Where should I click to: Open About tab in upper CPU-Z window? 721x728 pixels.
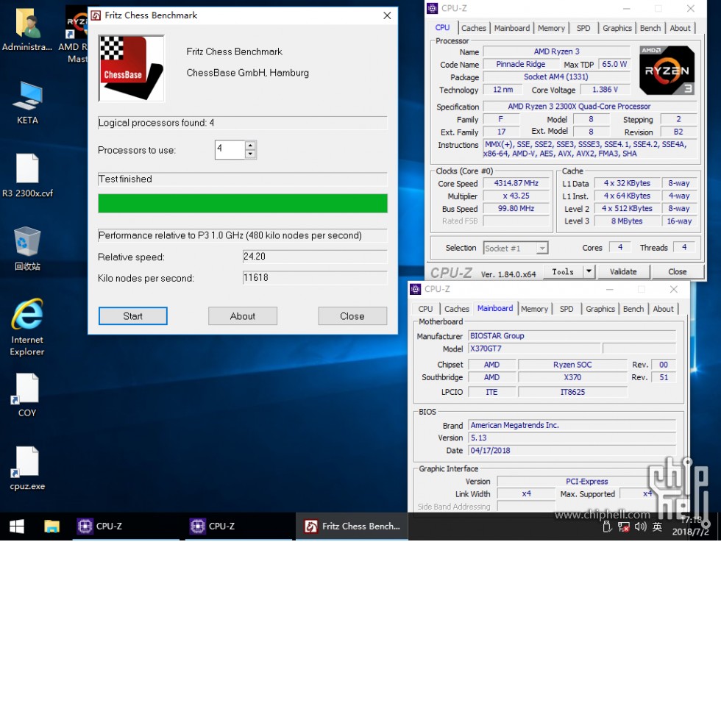680,28
